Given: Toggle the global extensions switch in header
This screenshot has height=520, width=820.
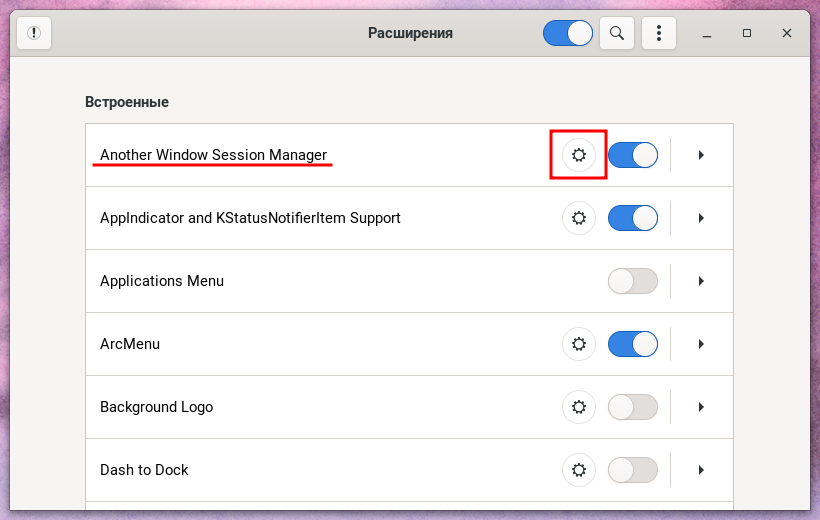Looking at the screenshot, I should 568,33.
